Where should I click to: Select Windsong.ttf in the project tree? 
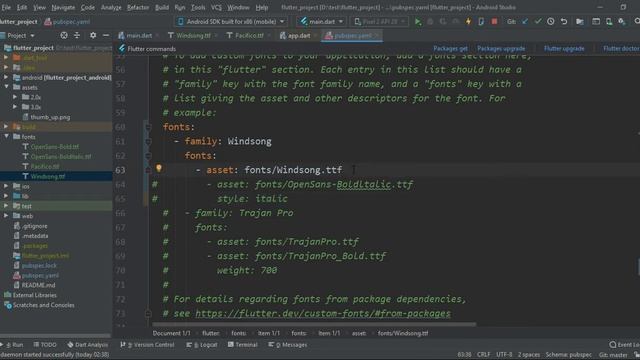click(x=48, y=176)
